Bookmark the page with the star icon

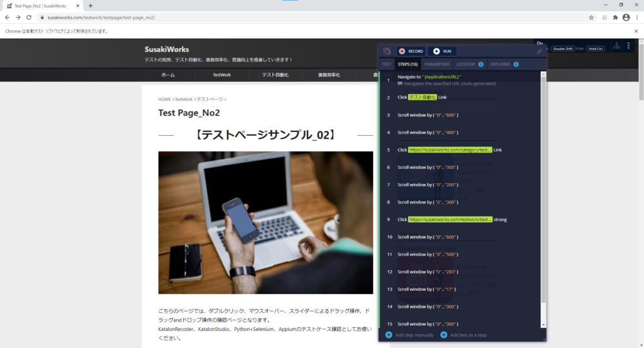[x=591, y=17]
